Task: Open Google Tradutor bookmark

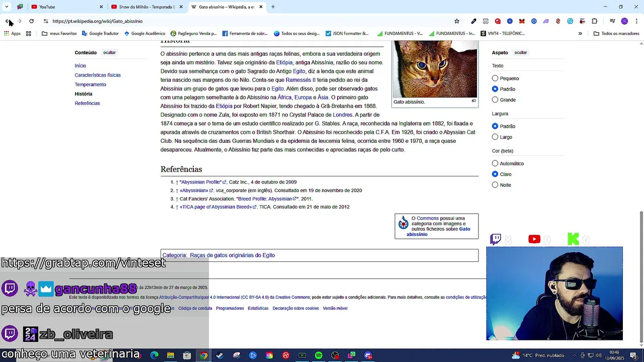Action: tap(100, 34)
